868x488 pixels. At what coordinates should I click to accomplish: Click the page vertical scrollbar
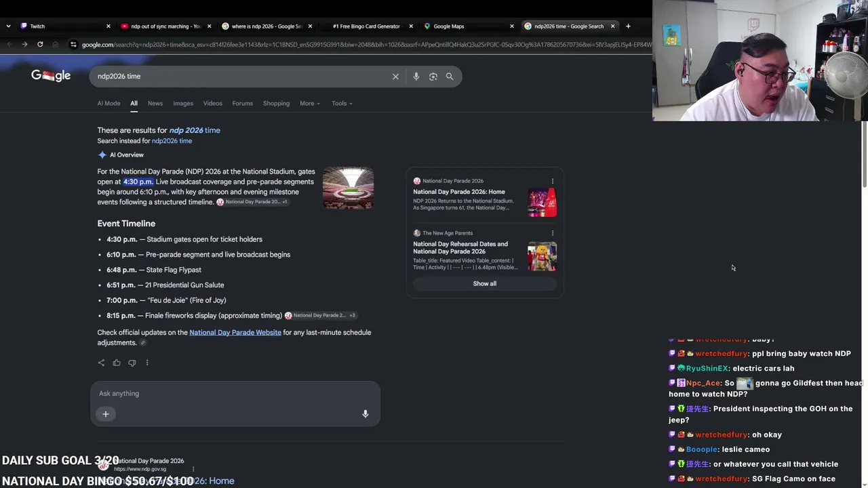point(864,153)
